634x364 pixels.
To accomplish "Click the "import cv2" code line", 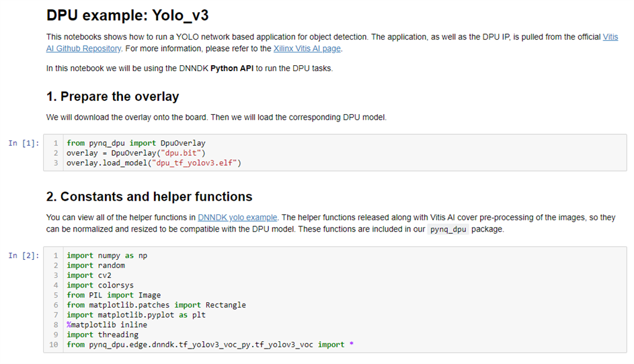I will [89, 275].
